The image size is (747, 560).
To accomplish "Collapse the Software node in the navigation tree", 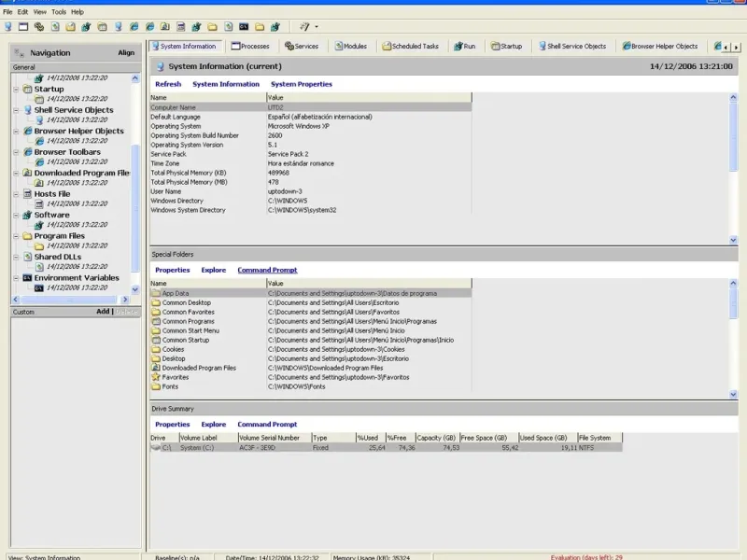I will (x=16, y=215).
